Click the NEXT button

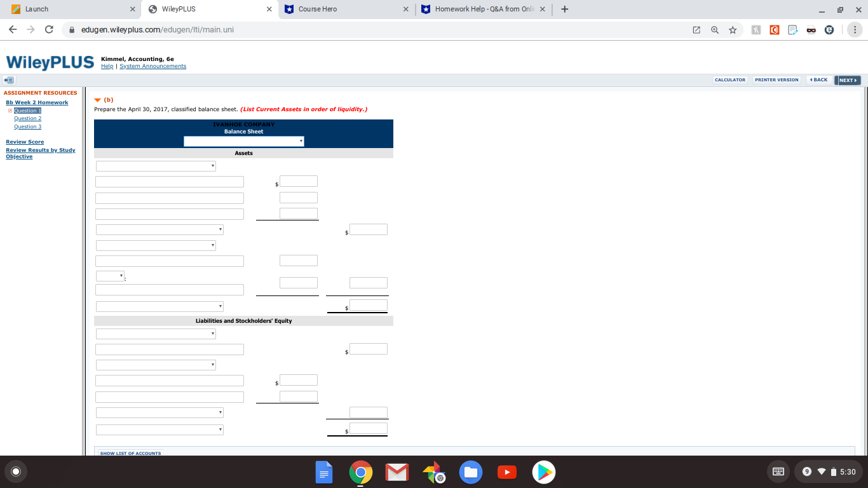tap(848, 80)
